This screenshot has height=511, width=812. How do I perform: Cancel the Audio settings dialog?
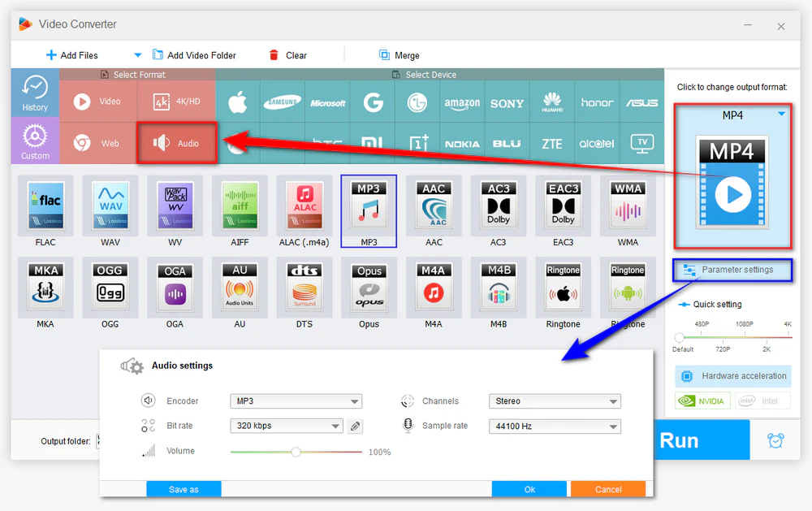[x=608, y=489]
